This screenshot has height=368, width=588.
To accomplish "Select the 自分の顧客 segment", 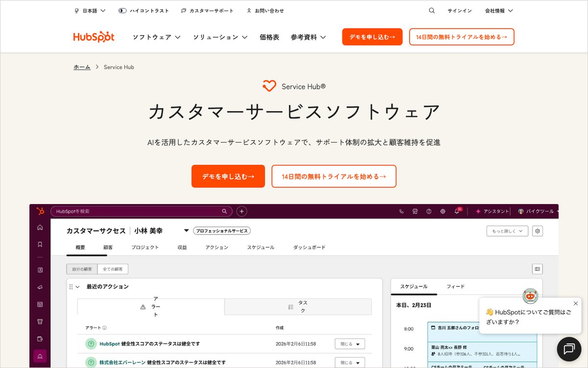I will [82, 269].
